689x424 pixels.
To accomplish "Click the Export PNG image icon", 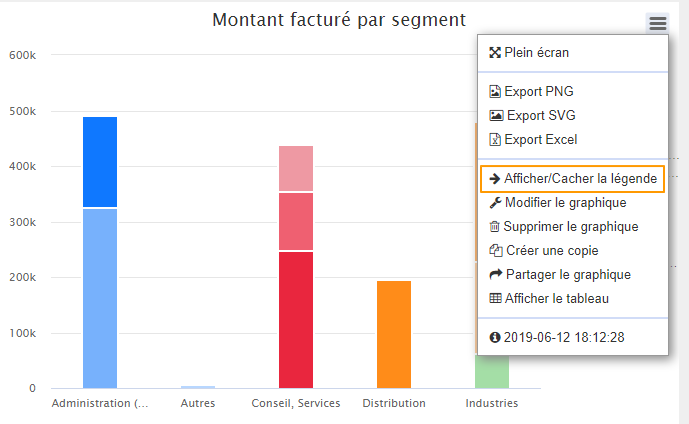I will click(494, 91).
